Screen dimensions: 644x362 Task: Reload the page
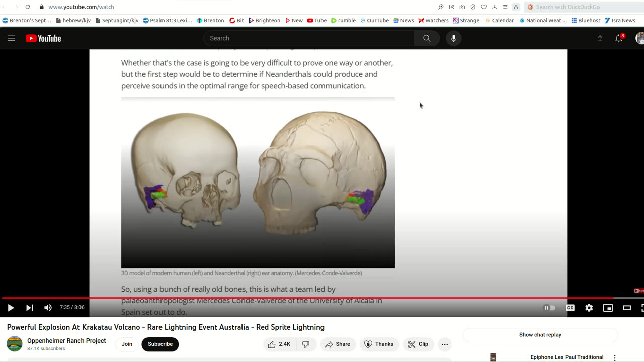28,7
